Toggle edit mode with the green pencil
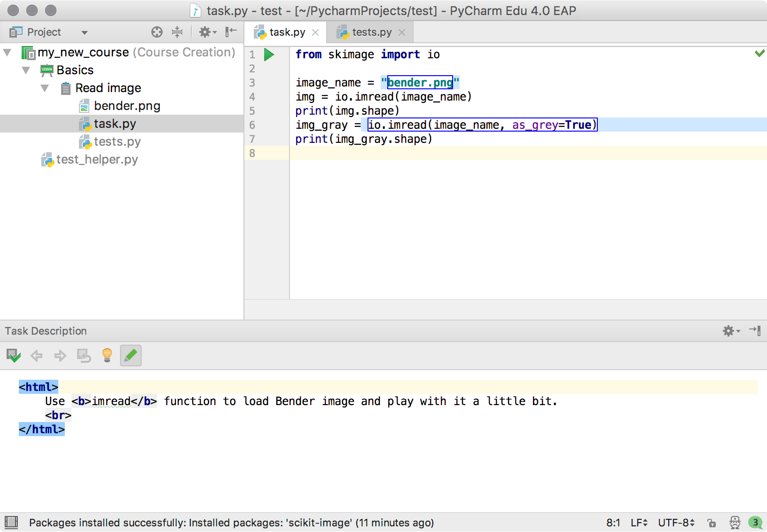Screen dimensions: 767x532 coord(130,356)
